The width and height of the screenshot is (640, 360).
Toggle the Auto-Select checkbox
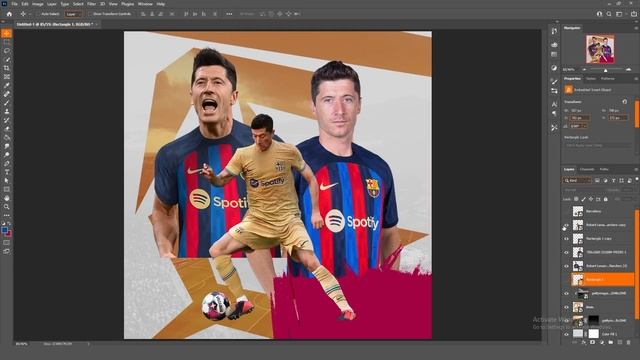pyautogui.click(x=39, y=14)
